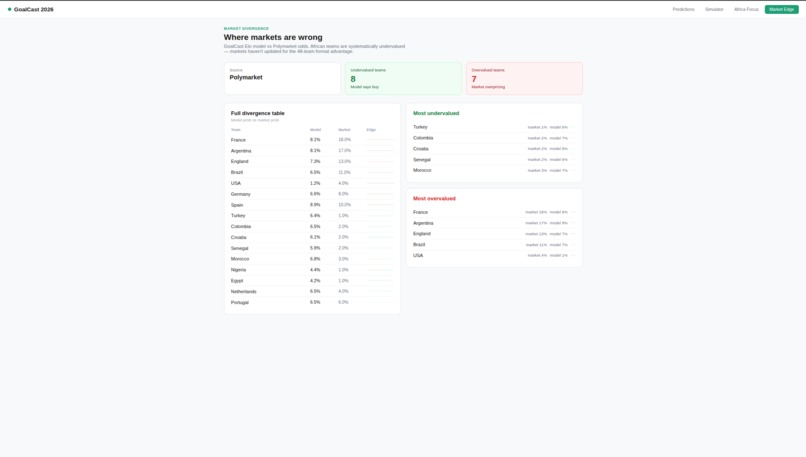
Task: Select Brazil in the divergence table
Action: (x=312, y=172)
